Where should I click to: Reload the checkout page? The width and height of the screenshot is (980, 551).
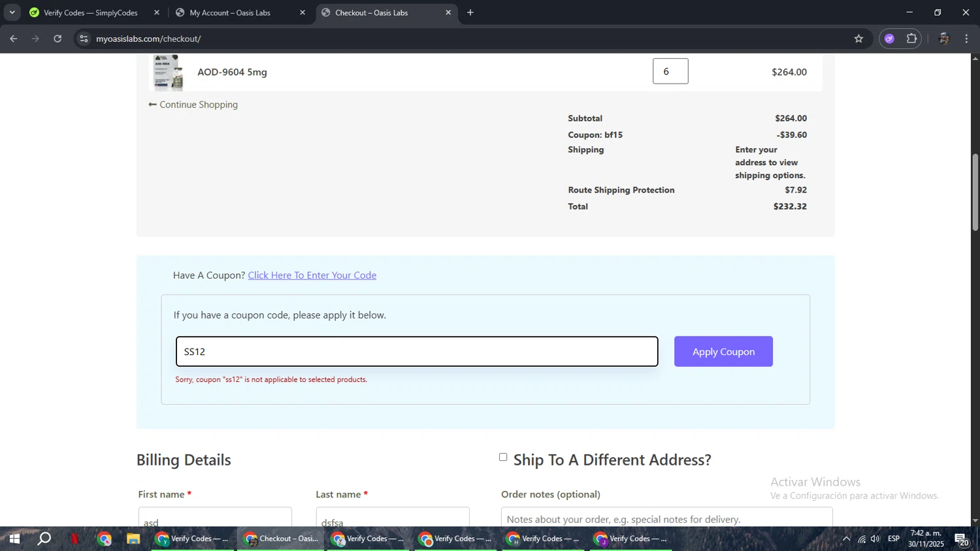(x=57, y=39)
